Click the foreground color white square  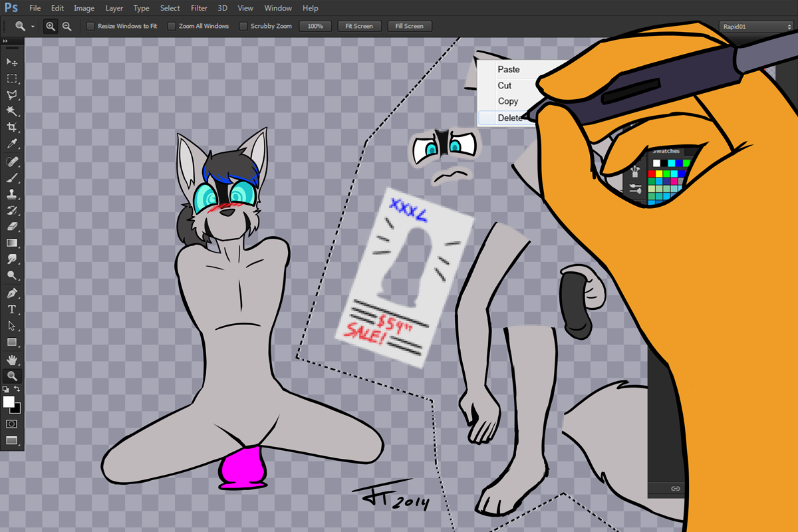tap(9, 402)
